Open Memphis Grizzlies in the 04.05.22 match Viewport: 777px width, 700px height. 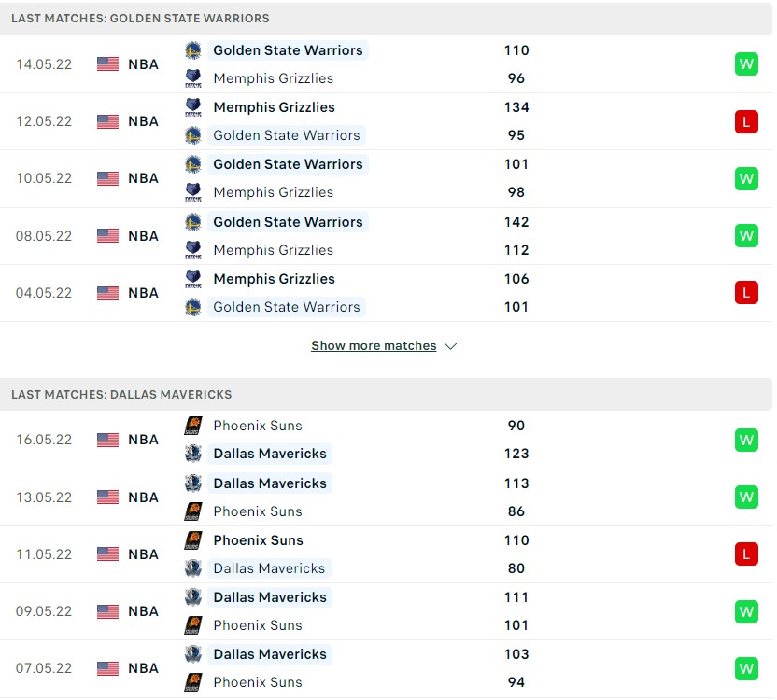(274, 279)
